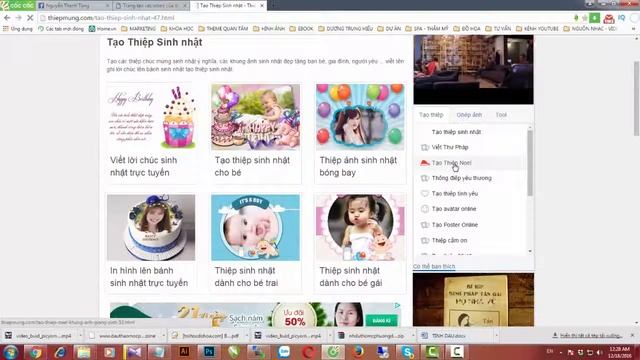
Task: Close the downloads bar
Action: [x=632, y=335]
